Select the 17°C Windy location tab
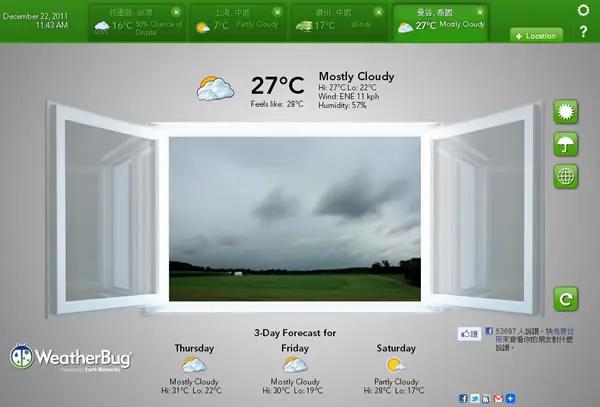This screenshot has width=600, height=407. [x=339, y=23]
